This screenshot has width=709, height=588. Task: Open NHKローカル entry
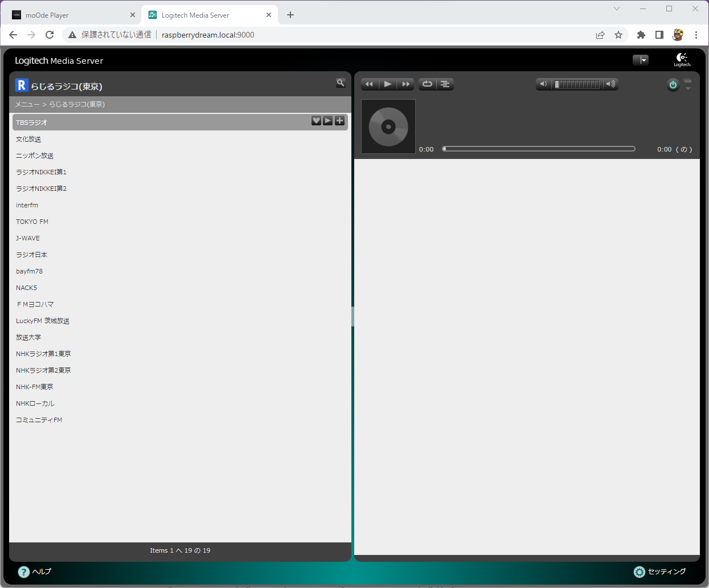(x=180, y=403)
